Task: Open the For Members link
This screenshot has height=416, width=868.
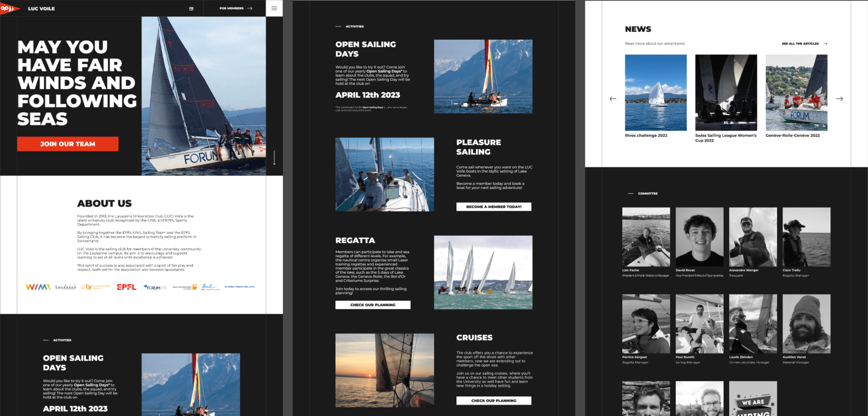Action: 236,8
